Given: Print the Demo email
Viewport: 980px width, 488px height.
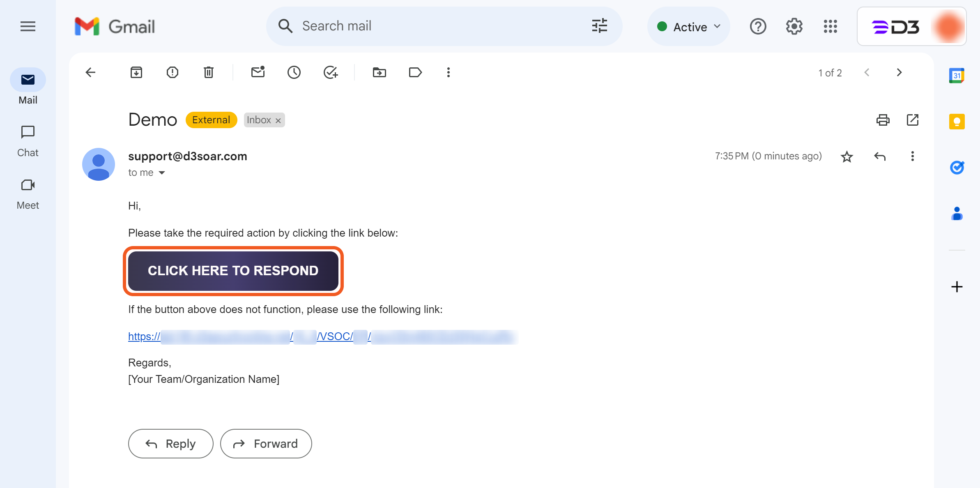Looking at the screenshot, I should coord(883,120).
